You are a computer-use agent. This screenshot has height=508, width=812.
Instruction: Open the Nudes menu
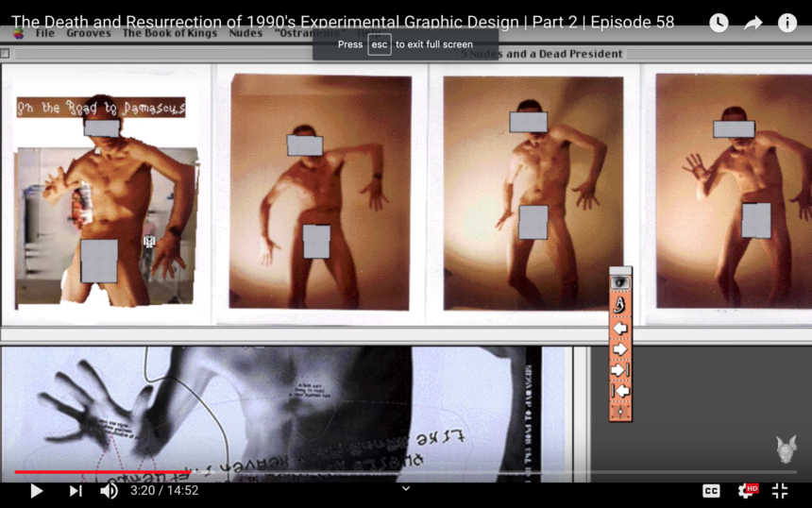point(245,33)
